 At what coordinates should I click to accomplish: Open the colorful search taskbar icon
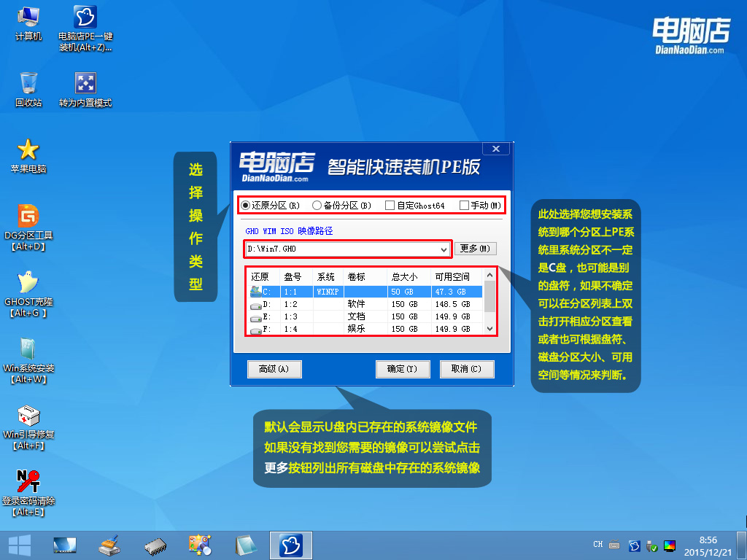tap(200, 545)
